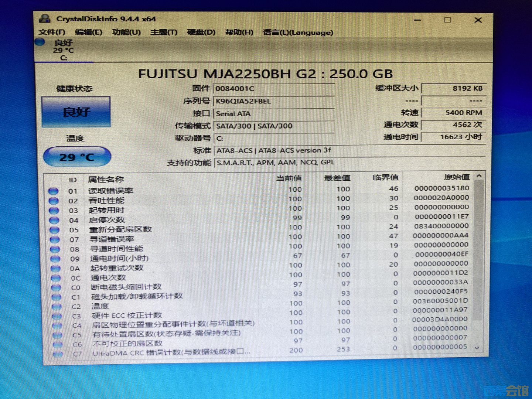532x399 pixels.
Task: Open the 语言(Language) menu
Action: click(x=297, y=33)
